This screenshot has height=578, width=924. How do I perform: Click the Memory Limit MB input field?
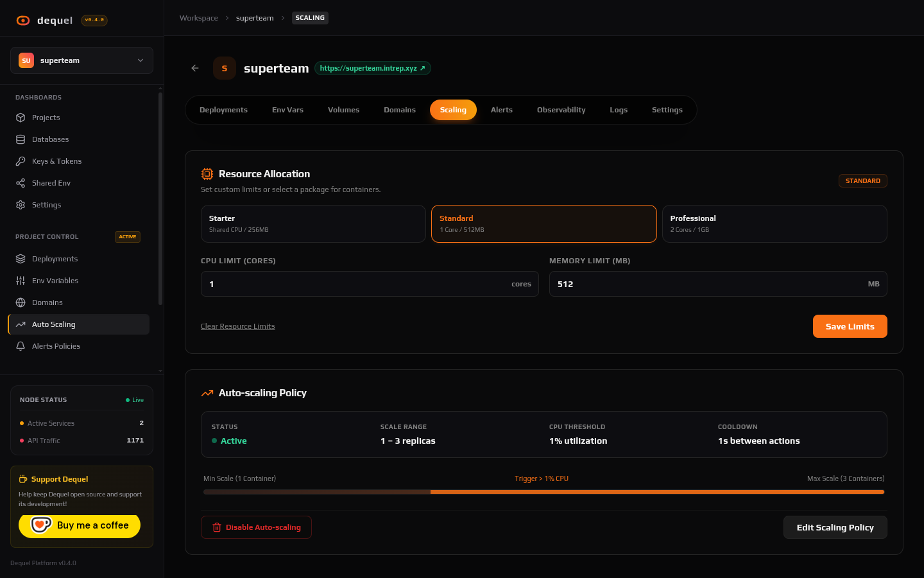click(718, 284)
